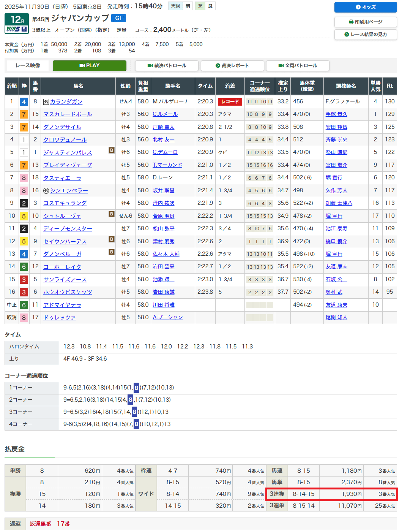Click the WIN5 logo icon
402x532 pixels.
coord(16,29)
